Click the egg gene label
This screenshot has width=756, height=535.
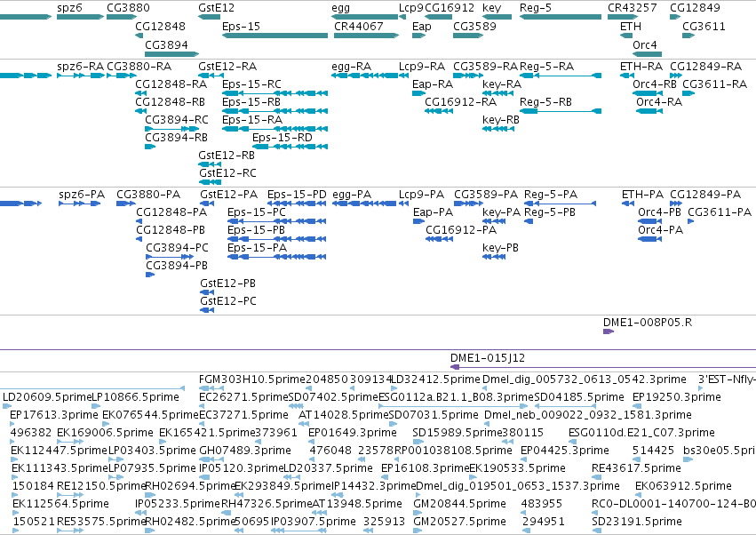point(341,8)
